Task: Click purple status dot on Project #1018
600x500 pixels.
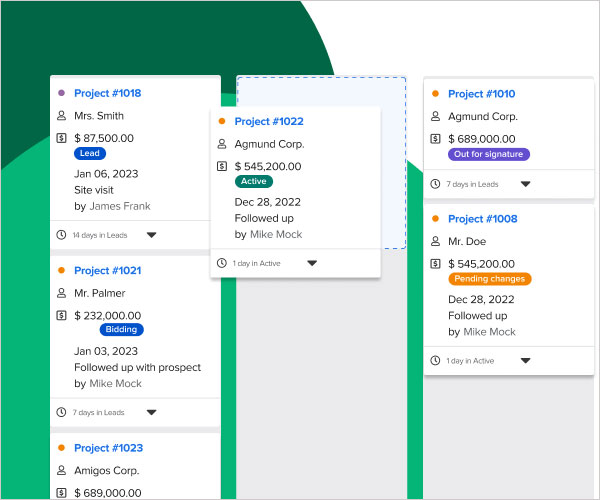Action: click(61, 93)
